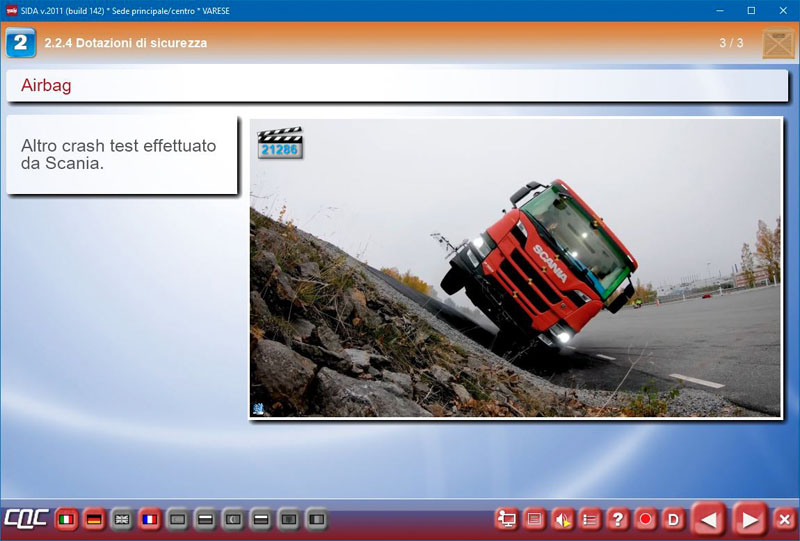Click the Scania truck crash test image

click(515, 267)
